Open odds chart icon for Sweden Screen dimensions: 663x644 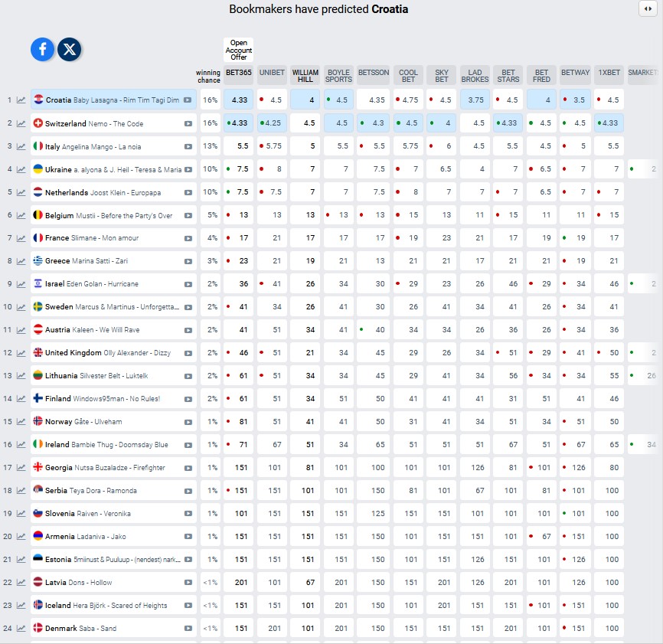(21, 307)
